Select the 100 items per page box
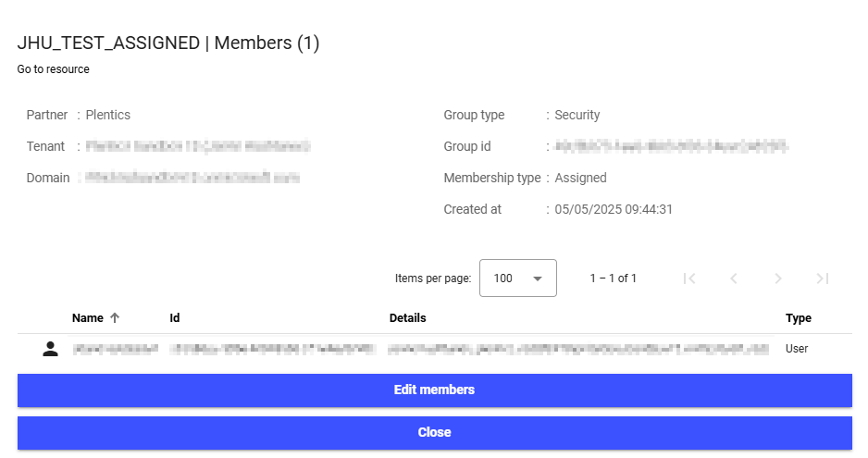 (x=518, y=278)
